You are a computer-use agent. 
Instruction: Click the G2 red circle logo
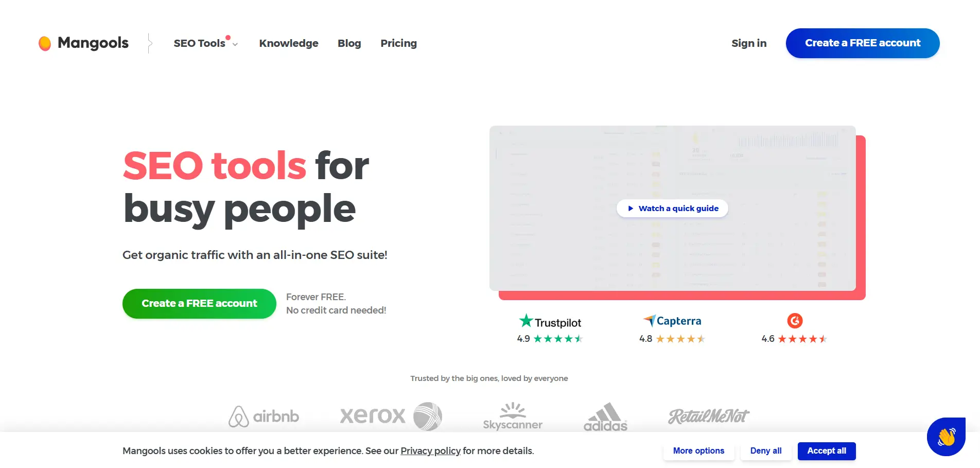(795, 321)
